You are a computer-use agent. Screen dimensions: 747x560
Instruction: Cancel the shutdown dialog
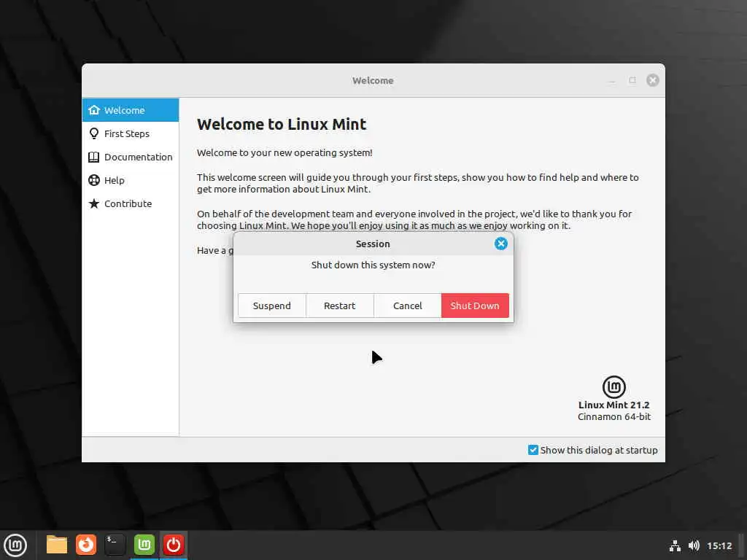click(x=407, y=306)
